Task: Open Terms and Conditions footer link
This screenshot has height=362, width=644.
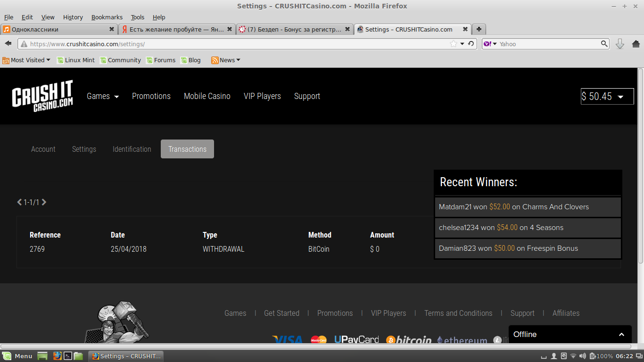Action: click(458, 313)
